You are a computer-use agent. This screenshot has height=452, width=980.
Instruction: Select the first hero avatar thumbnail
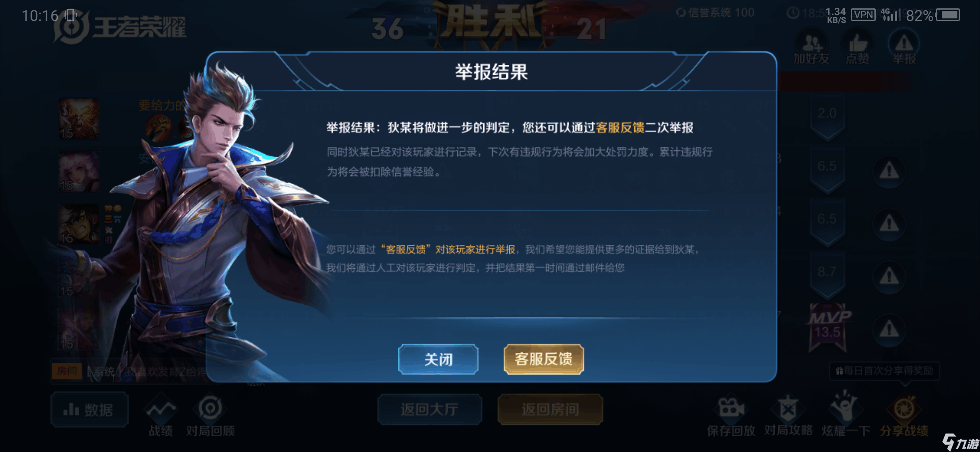pos(79,118)
